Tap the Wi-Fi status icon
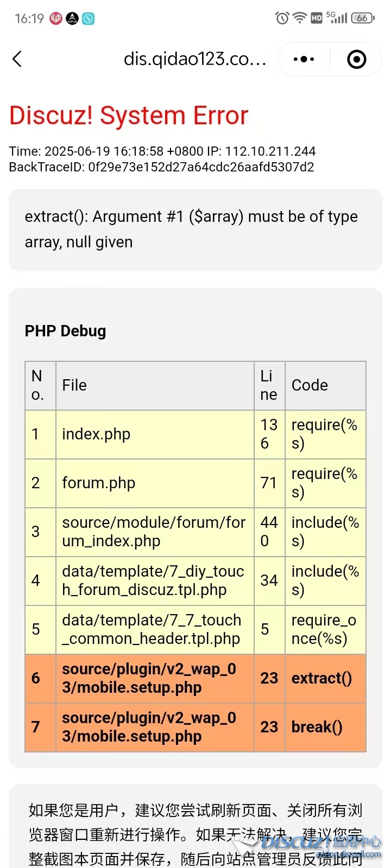The image size is (391, 868). point(300,18)
